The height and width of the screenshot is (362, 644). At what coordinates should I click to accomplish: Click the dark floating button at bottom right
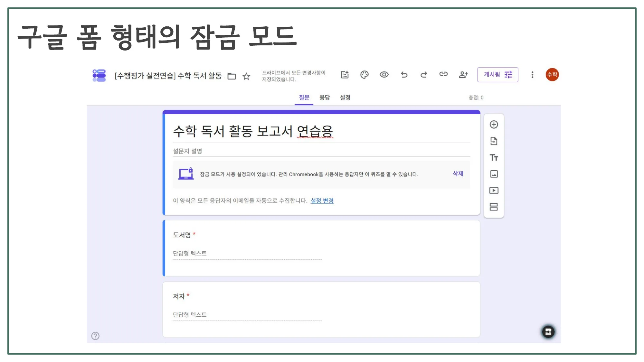pos(548,332)
